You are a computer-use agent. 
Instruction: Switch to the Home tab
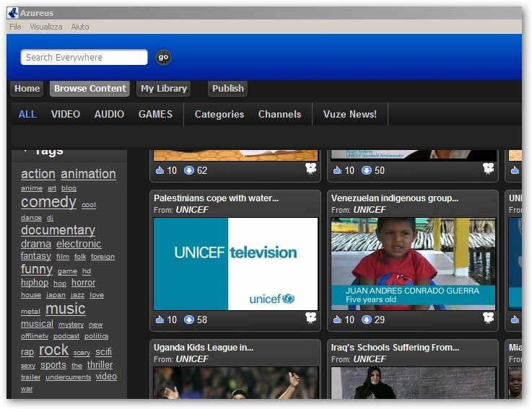coord(27,89)
